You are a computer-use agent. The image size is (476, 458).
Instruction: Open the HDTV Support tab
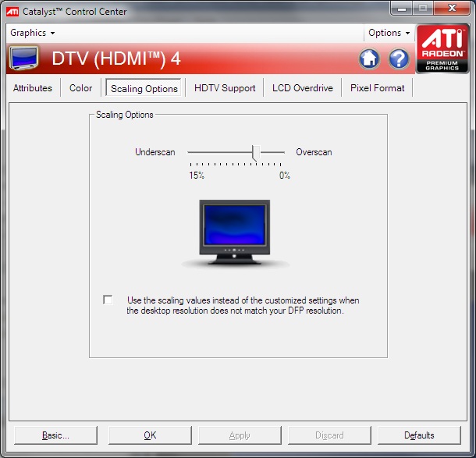(225, 88)
